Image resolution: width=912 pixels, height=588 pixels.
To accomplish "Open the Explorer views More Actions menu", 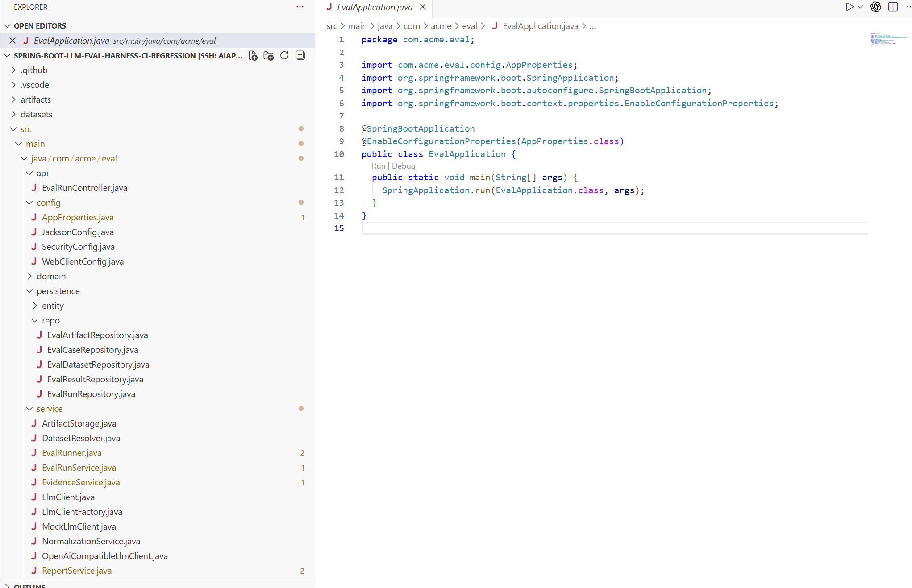I will point(300,7).
